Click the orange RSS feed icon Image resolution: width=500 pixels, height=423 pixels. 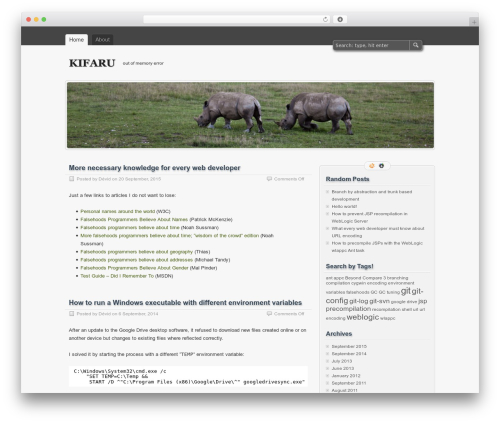click(372, 166)
